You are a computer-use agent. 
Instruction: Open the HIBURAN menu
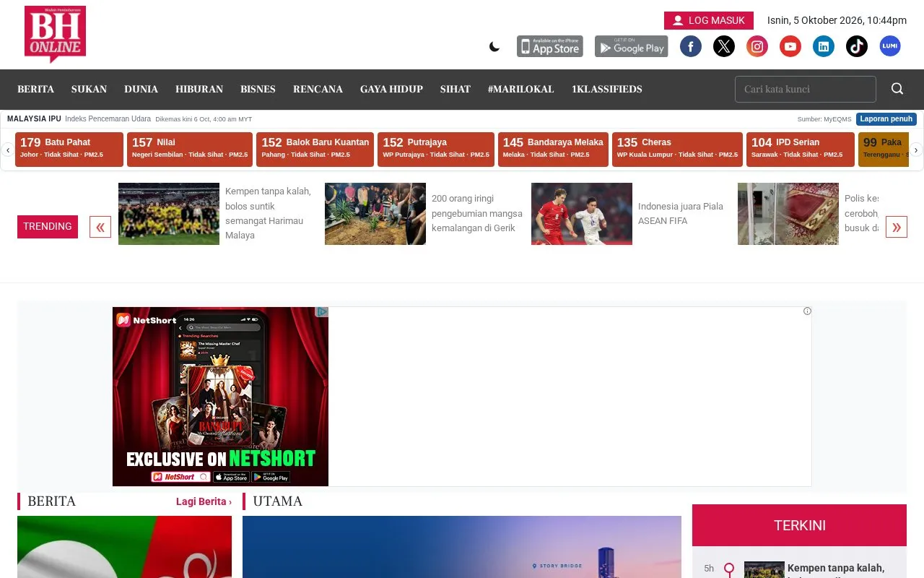click(199, 90)
